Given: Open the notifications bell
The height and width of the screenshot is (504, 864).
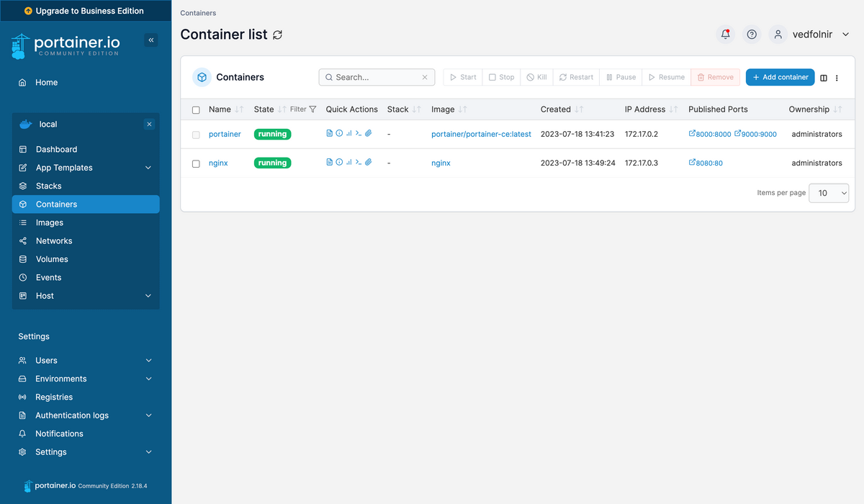Looking at the screenshot, I should click(x=725, y=35).
